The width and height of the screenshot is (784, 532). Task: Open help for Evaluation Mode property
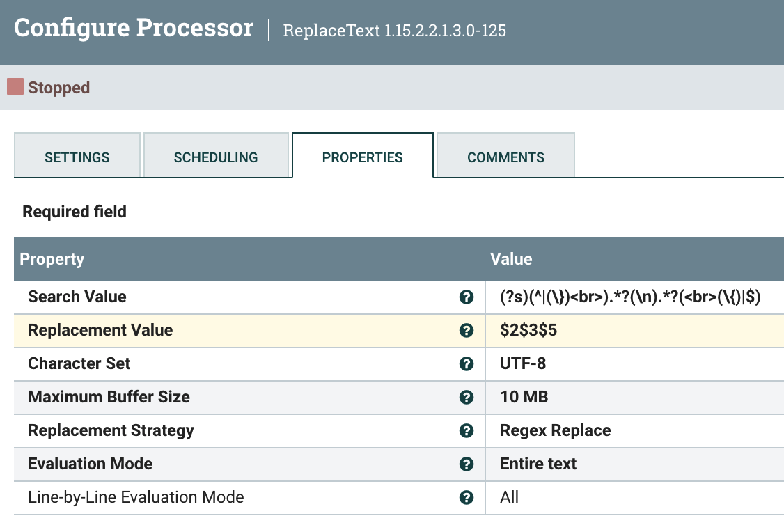click(466, 464)
